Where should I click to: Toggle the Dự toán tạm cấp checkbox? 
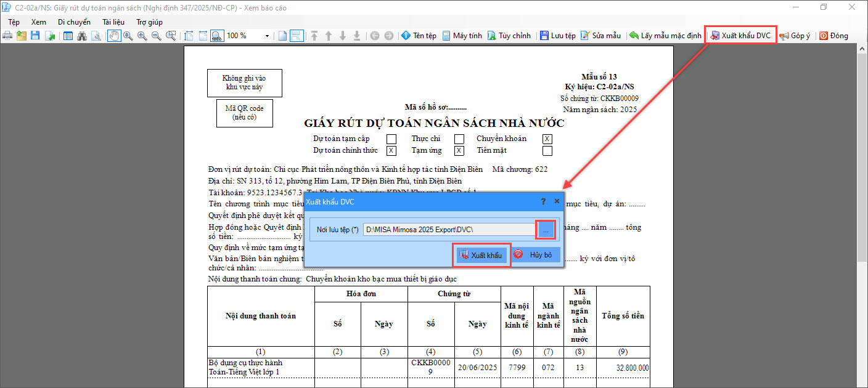click(391, 139)
